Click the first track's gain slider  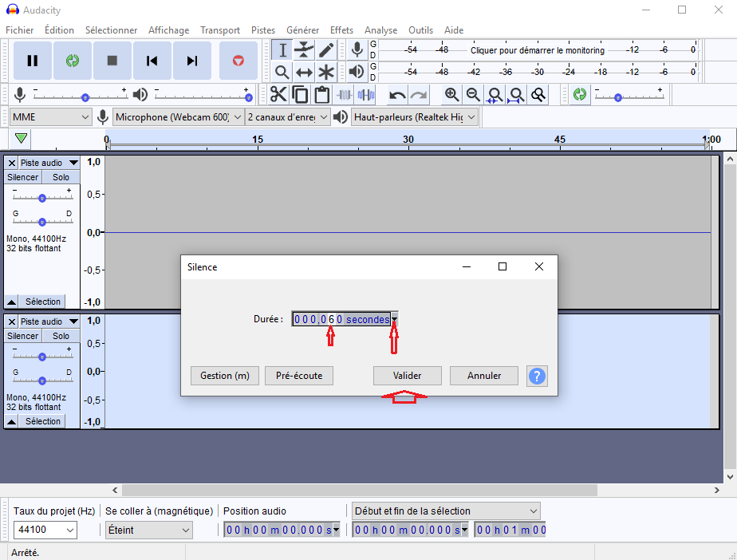42,198
